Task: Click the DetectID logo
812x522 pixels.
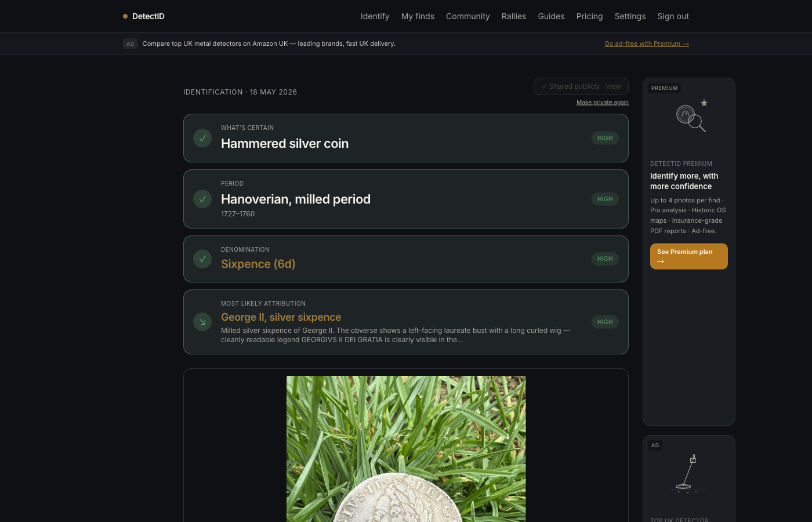Action: (x=144, y=16)
